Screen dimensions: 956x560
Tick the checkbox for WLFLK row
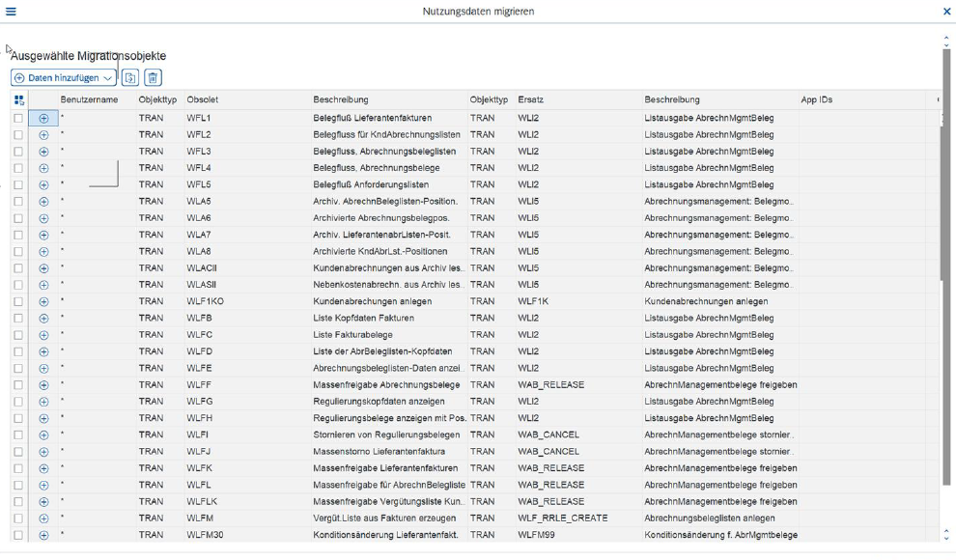(18, 502)
